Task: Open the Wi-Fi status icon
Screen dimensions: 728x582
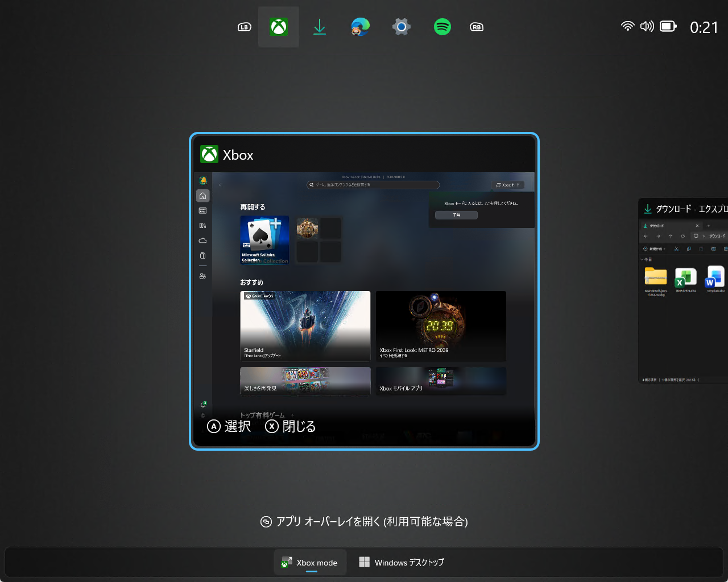Action: tap(628, 26)
